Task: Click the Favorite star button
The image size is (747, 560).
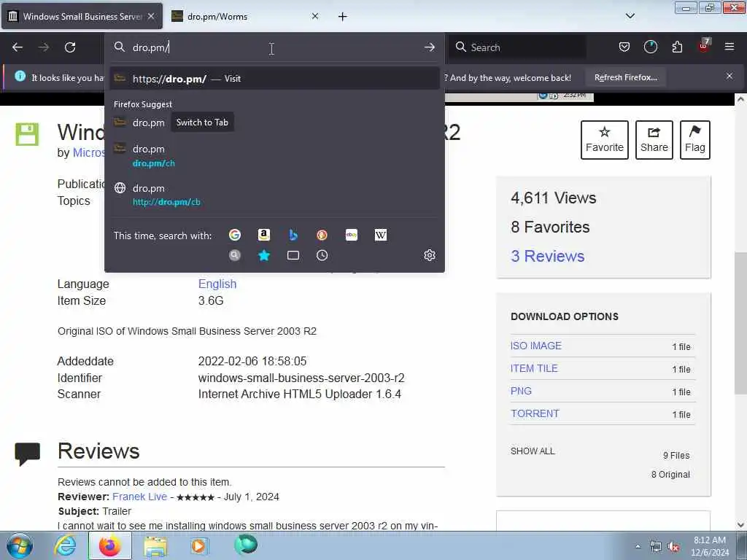Action: (605, 139)
